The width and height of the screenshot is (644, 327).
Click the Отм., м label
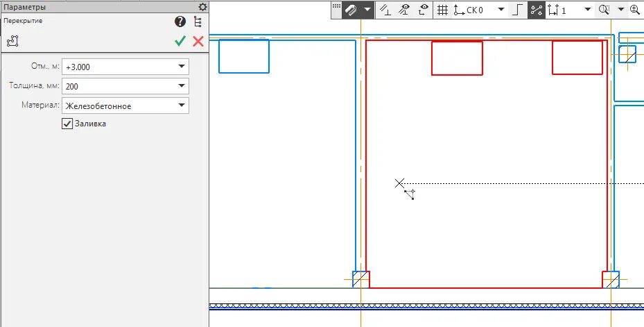tap(45, 66)
